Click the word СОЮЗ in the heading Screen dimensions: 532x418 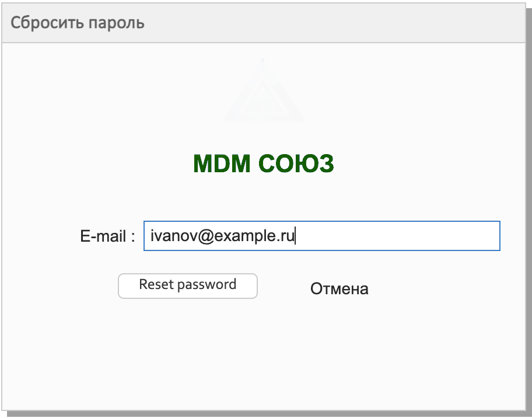click(296, 164)
